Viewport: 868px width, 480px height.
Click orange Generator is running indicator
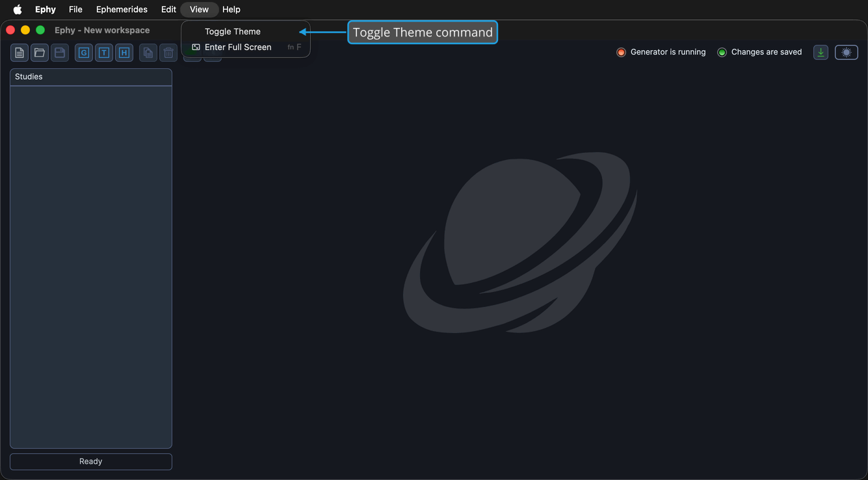coord(621,52)
